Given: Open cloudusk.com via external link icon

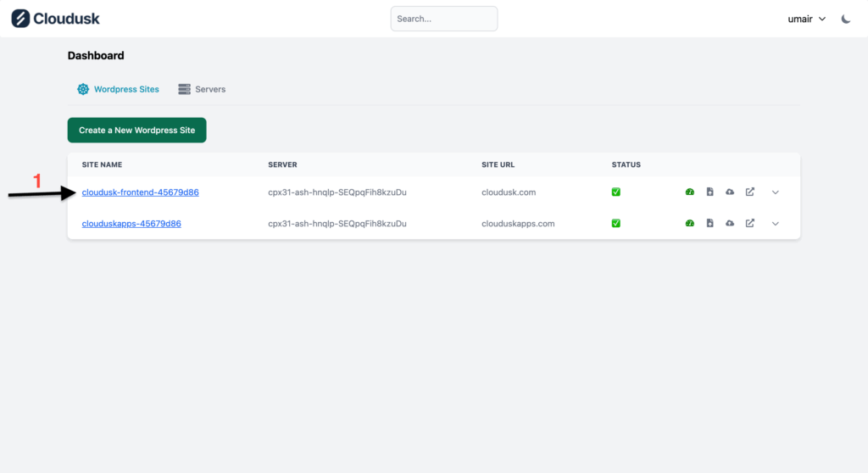Looking at the screenshot, I should coord(750,192).
